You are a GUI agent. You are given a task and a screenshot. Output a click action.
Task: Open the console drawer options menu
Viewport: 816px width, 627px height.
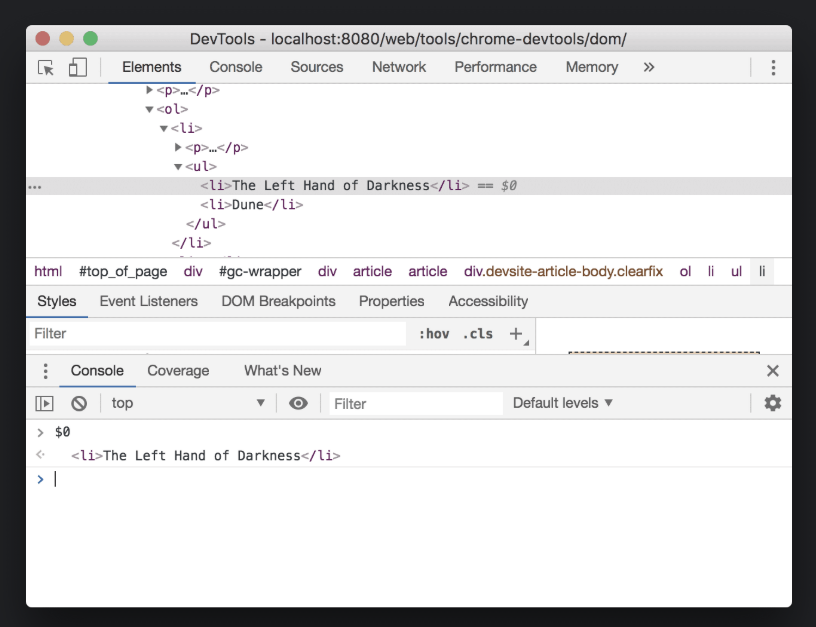tap(45, 370)
